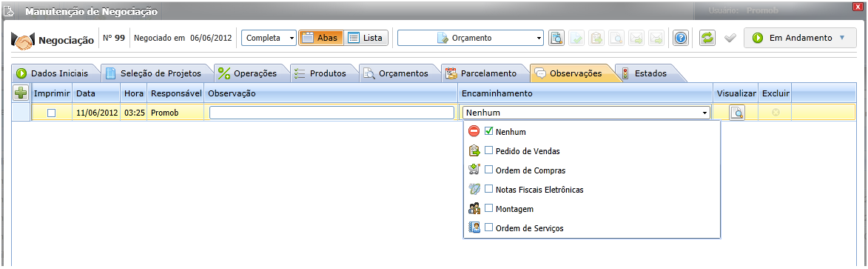The height and width of the screenshot is (269, 868).
Task: Switch to the Operações tab
Action: [249, 73]
